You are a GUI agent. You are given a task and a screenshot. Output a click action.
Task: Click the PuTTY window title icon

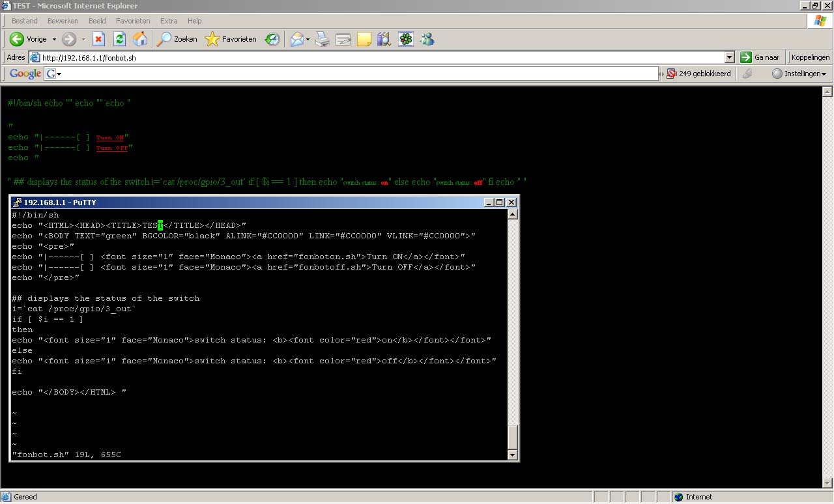coord(17,203)
